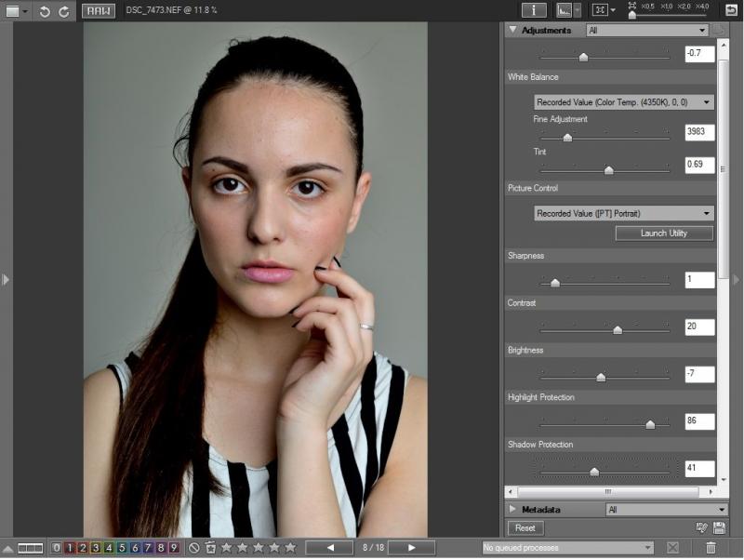
Task: Toggle the filmstrip view icon
Action: (31, 549)
